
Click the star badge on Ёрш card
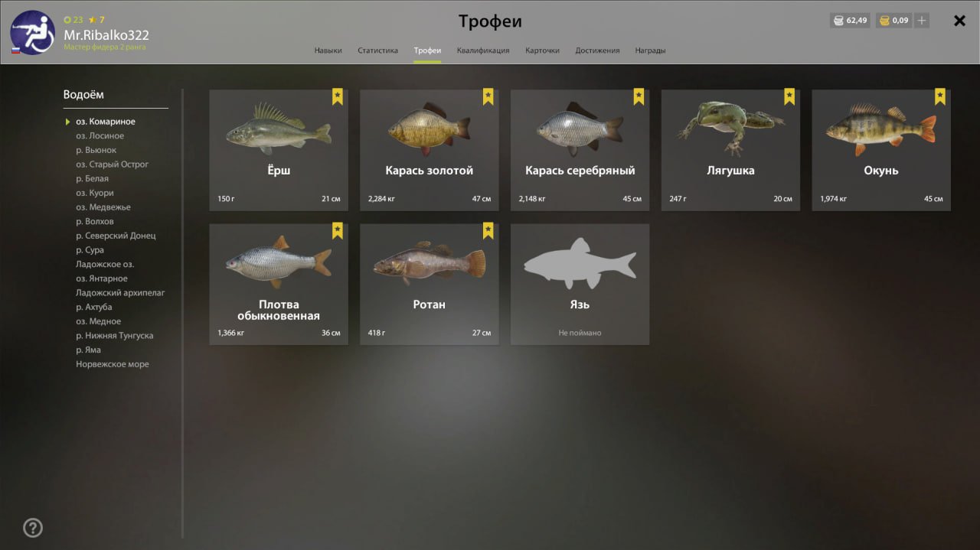pos(338,97)
